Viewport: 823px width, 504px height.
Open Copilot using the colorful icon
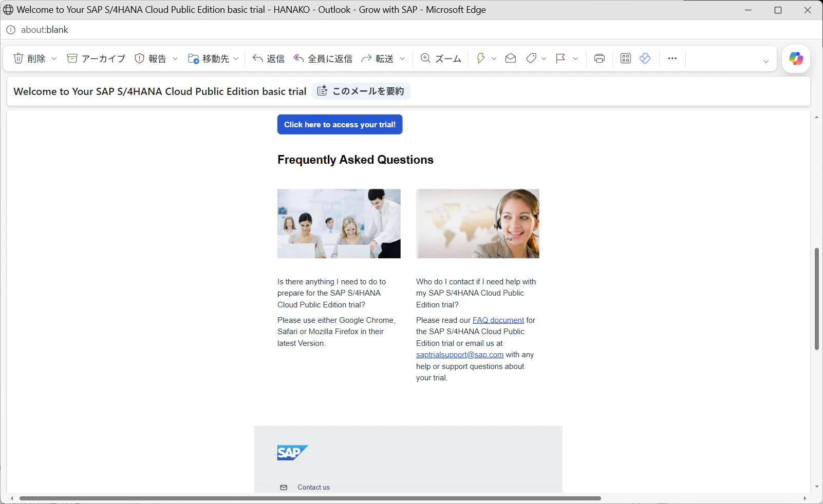[x=796, y=59]
